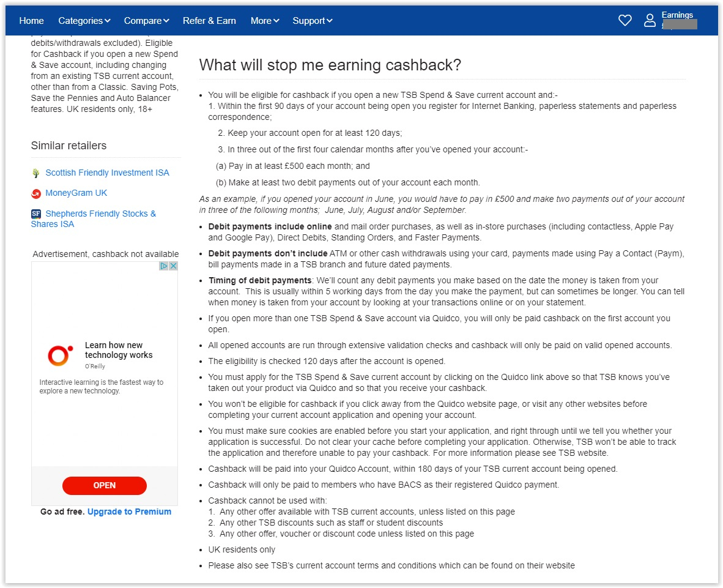This screenshot has height=588, width=723.
Task: Click the Shepherds Friendly SF logo icon
Action: (x=36, y=214)
